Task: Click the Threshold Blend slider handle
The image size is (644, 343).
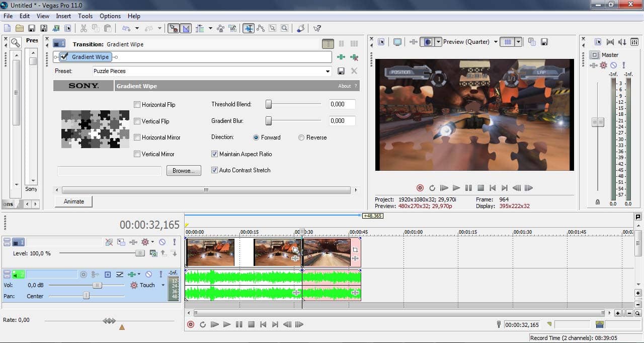Action: [x=269, y=104]
